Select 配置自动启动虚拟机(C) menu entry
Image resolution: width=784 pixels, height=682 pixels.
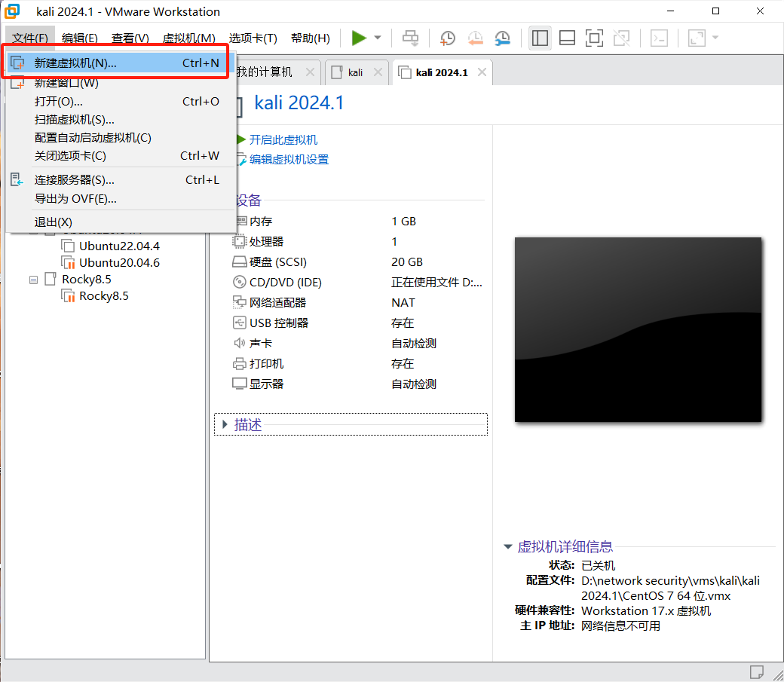pos(121,137)
